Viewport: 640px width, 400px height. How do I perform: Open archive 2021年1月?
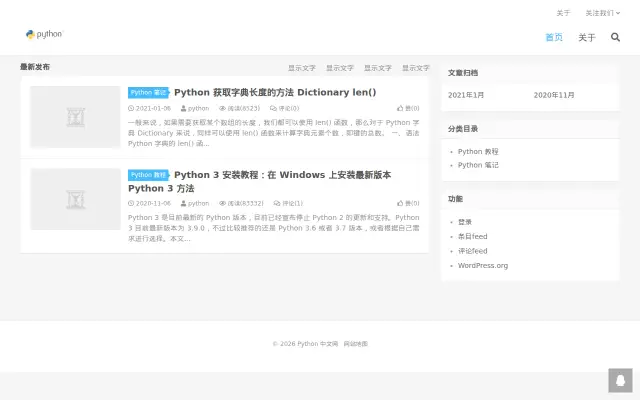click(x=466, y=95)
